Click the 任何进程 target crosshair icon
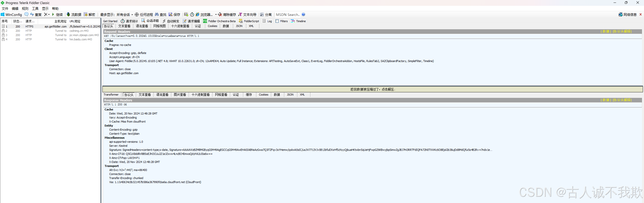Image resolution: width=644 pixels, height=203 pixels. [137, 14]
